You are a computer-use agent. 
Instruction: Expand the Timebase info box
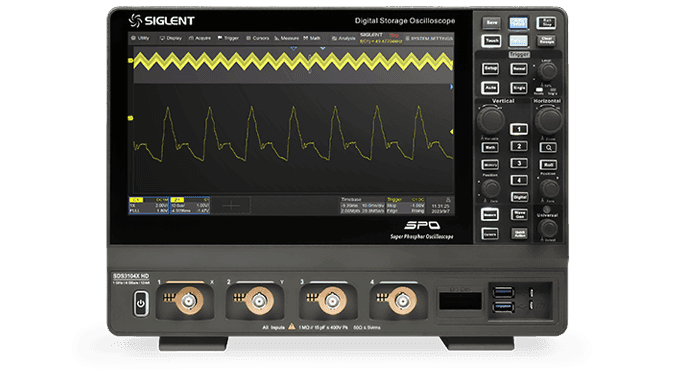point(362,206)
